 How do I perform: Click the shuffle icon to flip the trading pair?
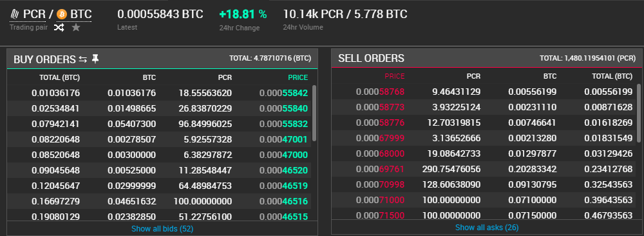[59, 28]
